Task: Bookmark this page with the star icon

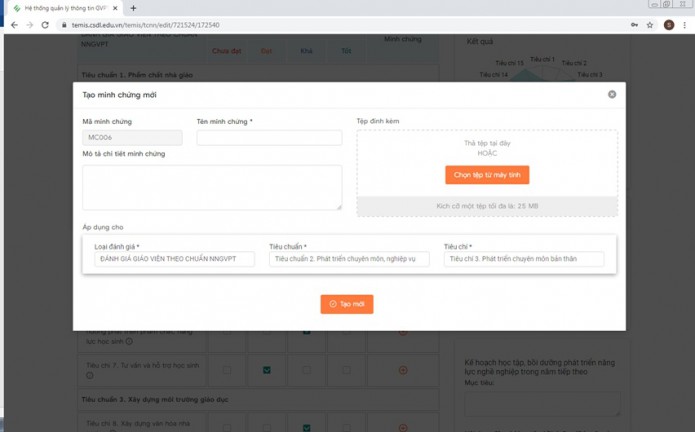Action: pyautogui.click(x=650, y=25)
